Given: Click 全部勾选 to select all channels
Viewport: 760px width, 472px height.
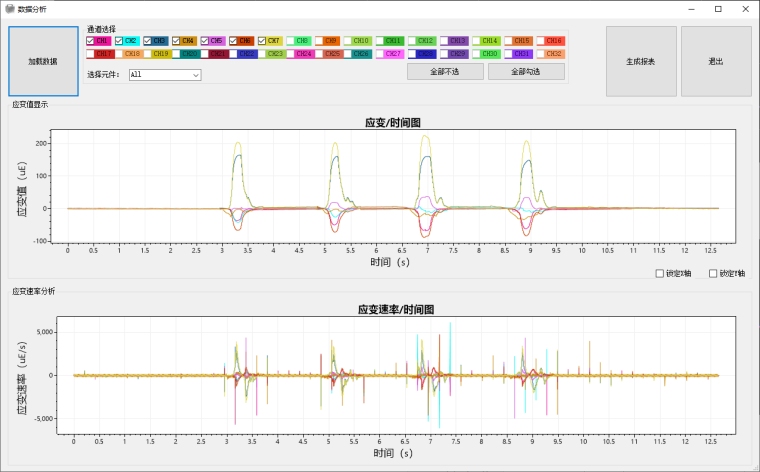Looking at the screenshot, I should point(526,72).
